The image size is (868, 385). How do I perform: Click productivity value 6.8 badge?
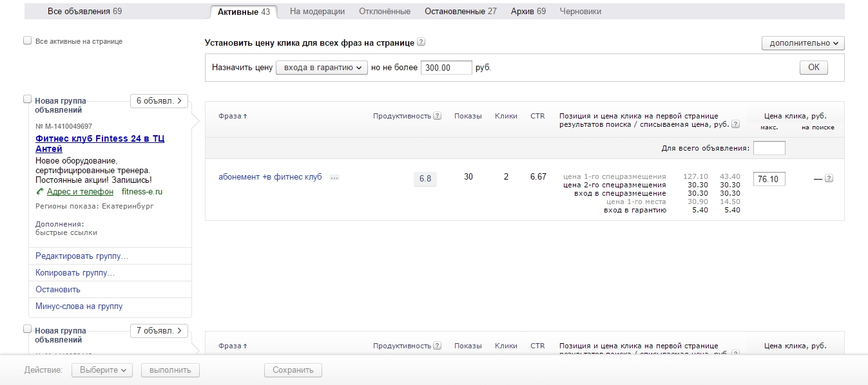click(425, 178)
